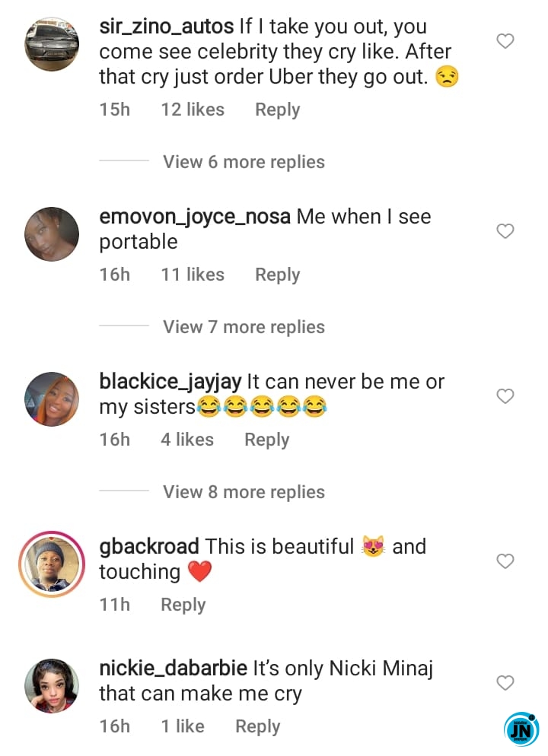Reply to sir_zino_autos comment

click(277, 110)
